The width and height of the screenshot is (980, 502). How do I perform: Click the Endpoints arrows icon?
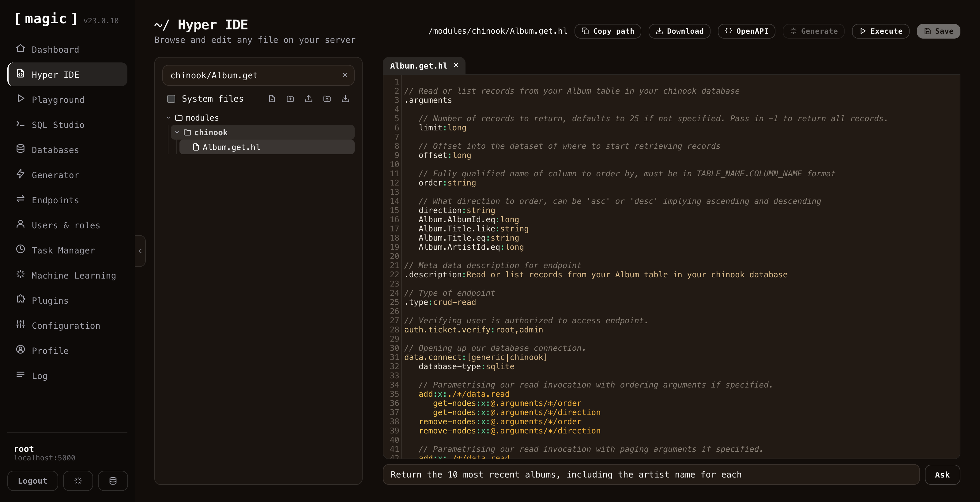click(x=21, y=199)
